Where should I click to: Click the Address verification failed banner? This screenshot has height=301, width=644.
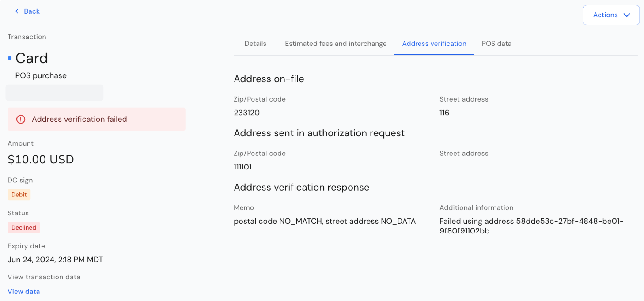[x=96, y=119]
